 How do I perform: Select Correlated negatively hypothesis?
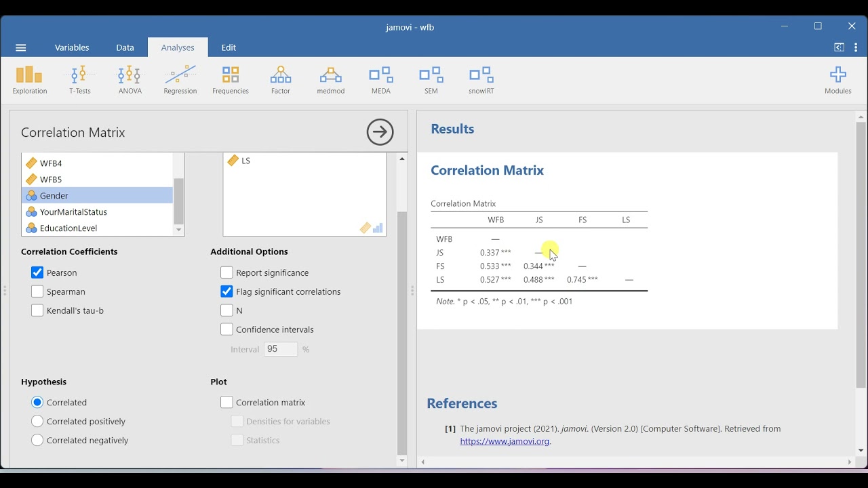37,441
